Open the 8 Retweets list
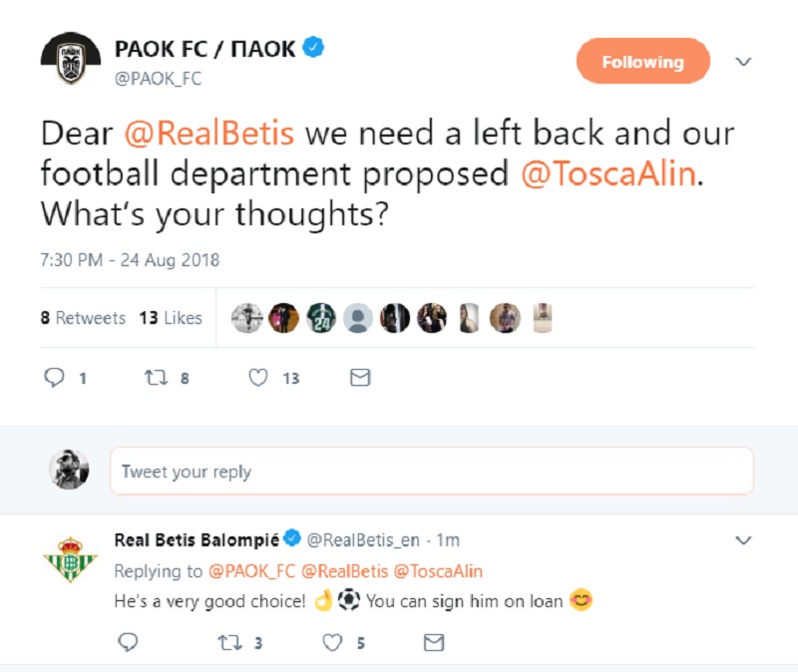Image resolution: width=798 pixels, height=672 pixels. 83,318
